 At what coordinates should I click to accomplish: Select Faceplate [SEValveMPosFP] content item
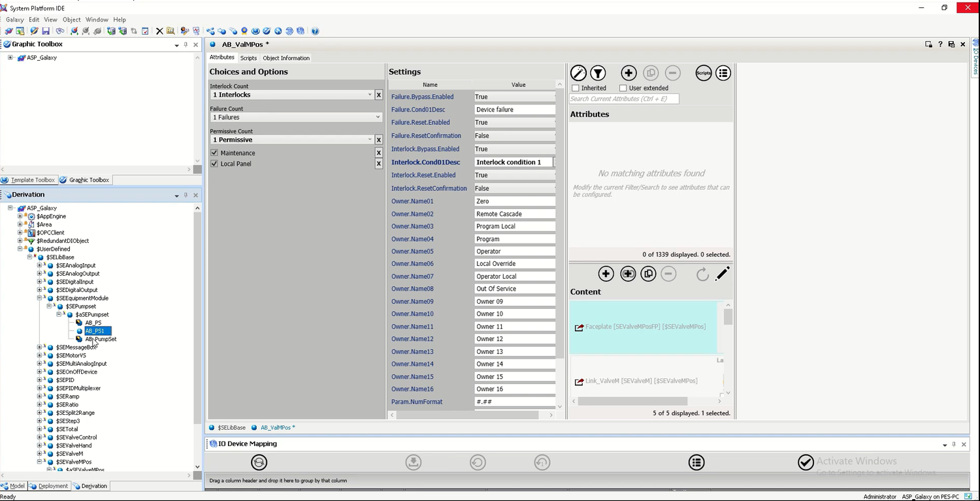point(643,327)
